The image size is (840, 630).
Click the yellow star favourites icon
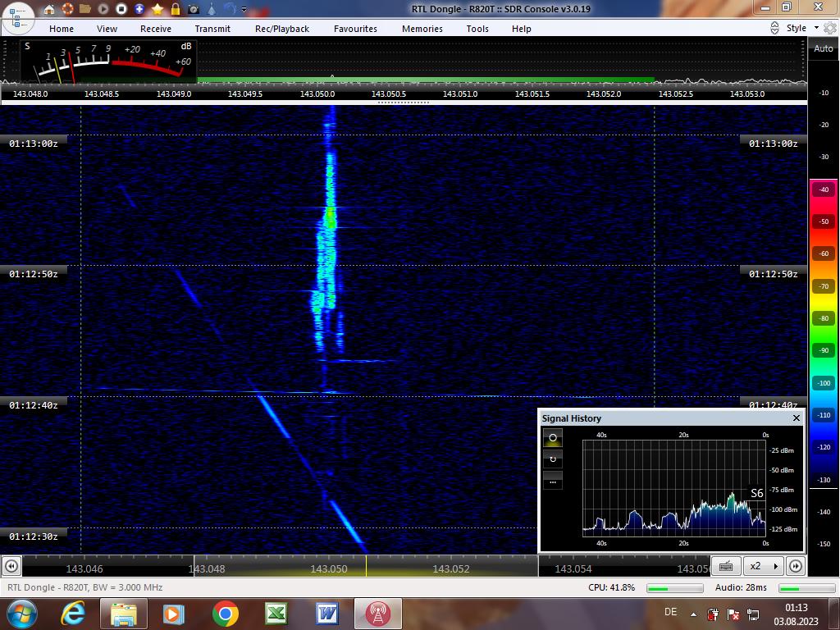point(157,9)
